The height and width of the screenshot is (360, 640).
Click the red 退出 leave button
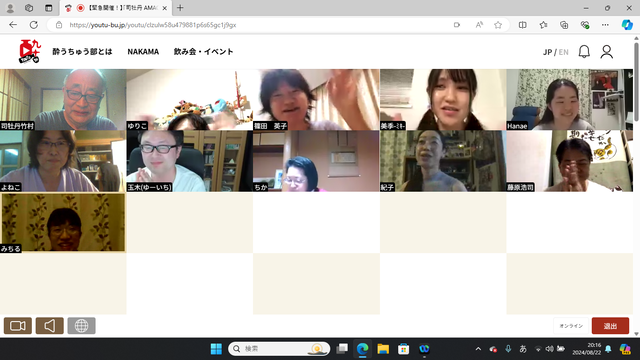(610, 326)
